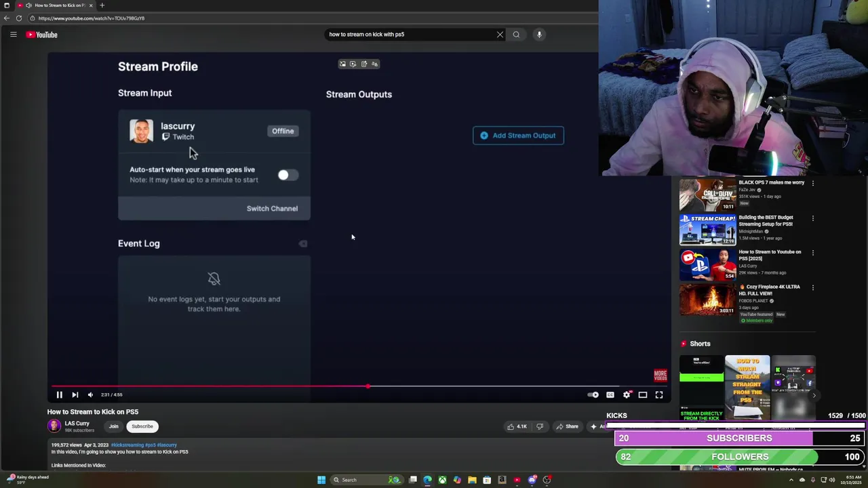This screenshot has width=868, height=488.
Task: Show hidden system tray icons chevron
Action: [x=791, y=480]
